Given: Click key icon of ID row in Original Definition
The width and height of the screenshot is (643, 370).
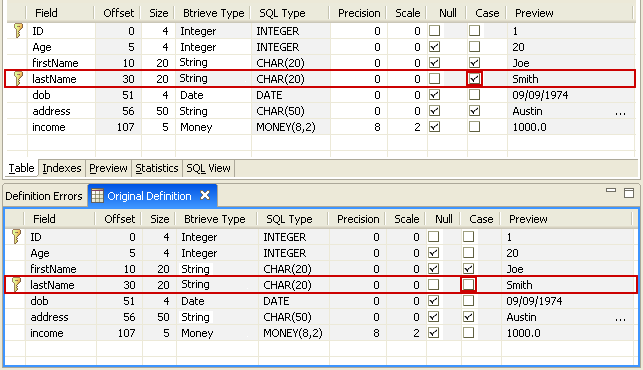Looking at the screenshot, I should [16, 237].
